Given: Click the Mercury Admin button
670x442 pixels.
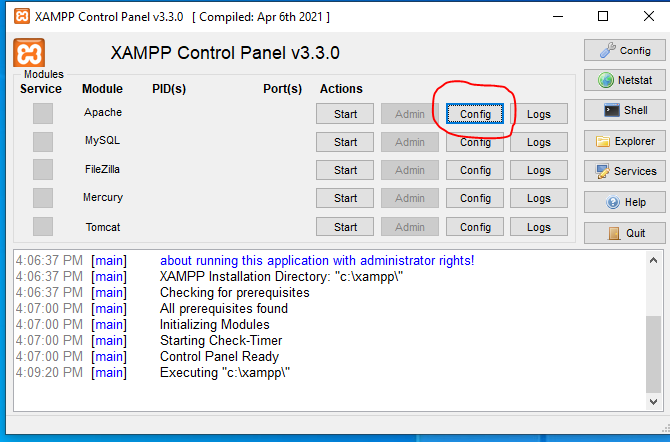Looking at the screenshot, I should point(410,198).
